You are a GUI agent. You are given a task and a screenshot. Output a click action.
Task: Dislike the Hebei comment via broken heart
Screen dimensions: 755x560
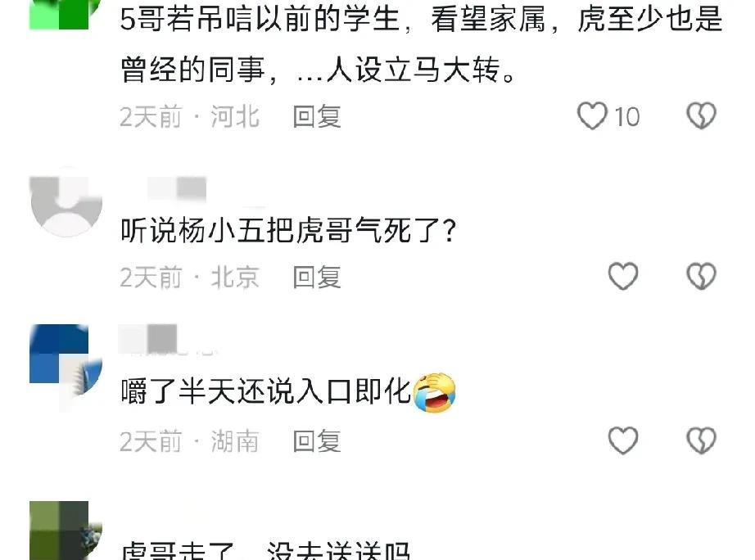click(x=701, y=116)
